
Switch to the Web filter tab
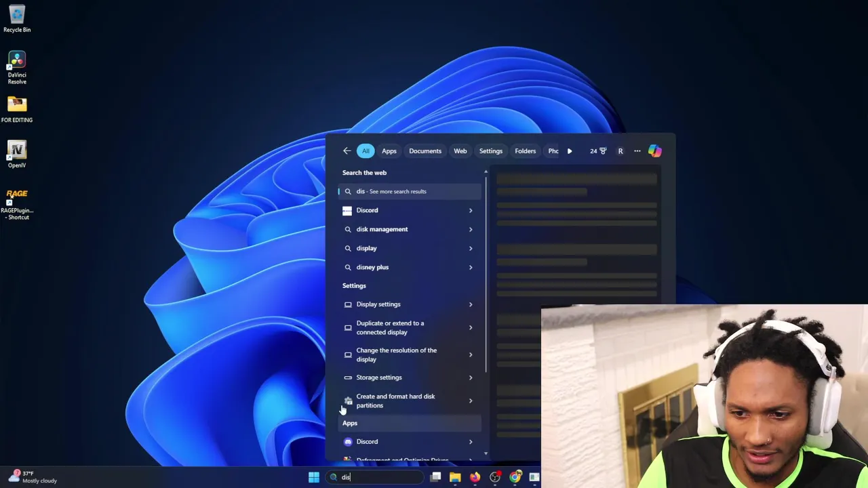[x=460, y=151]
